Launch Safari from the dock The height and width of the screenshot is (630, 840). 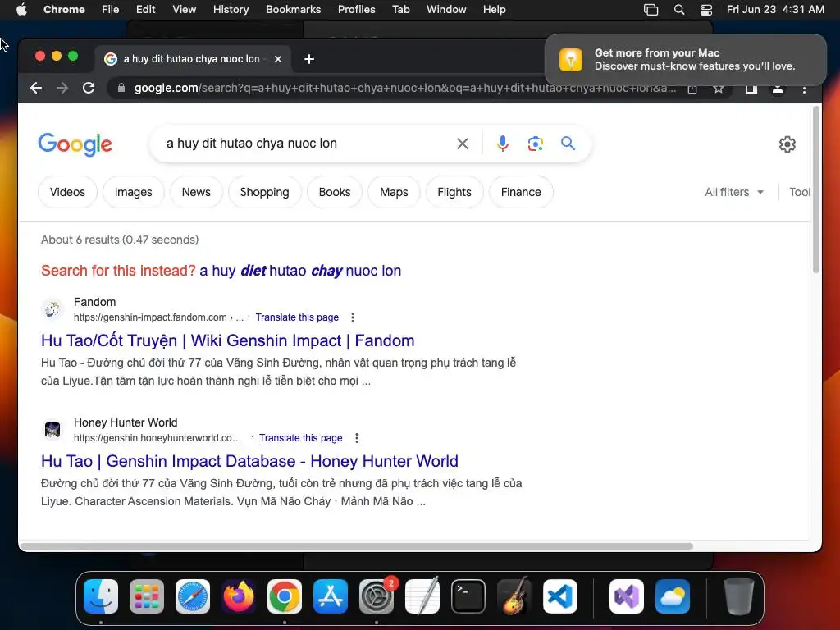coord(193,596)
